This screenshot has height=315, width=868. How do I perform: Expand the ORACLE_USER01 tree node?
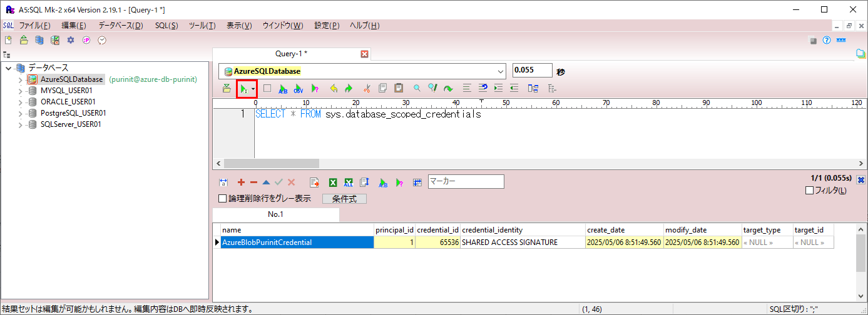pyautogui.click(x=20, y=102)
